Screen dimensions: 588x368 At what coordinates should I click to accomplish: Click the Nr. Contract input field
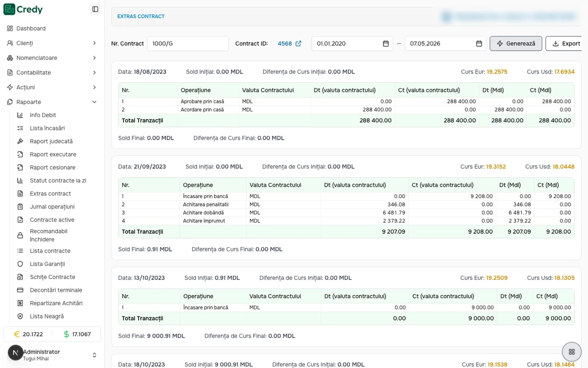point(188,44)
